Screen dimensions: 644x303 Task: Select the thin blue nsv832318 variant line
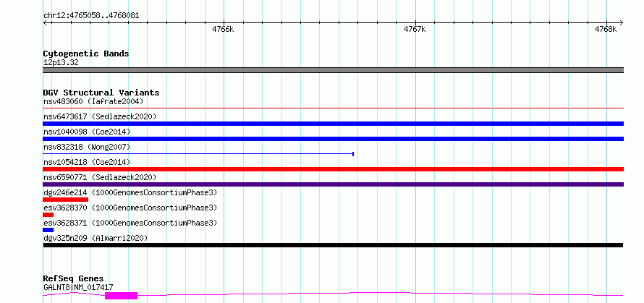pos(198,154)
